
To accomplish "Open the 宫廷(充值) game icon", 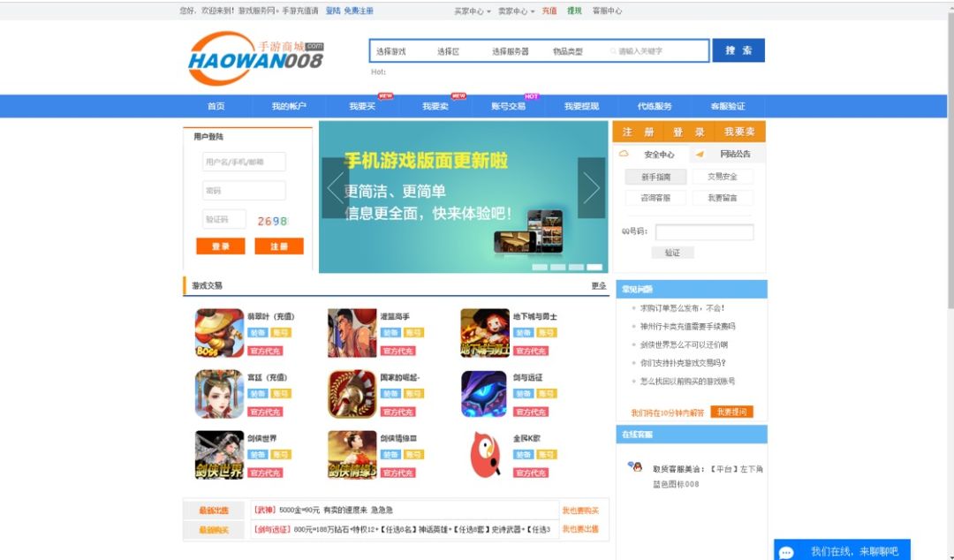I will click(219, 394).
